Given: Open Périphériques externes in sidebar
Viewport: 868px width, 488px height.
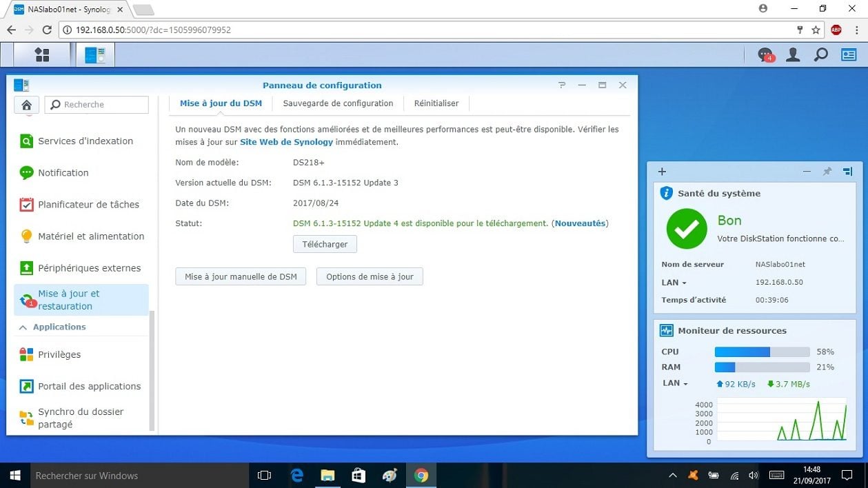Looking at the screenshot, I should [81, 268].
